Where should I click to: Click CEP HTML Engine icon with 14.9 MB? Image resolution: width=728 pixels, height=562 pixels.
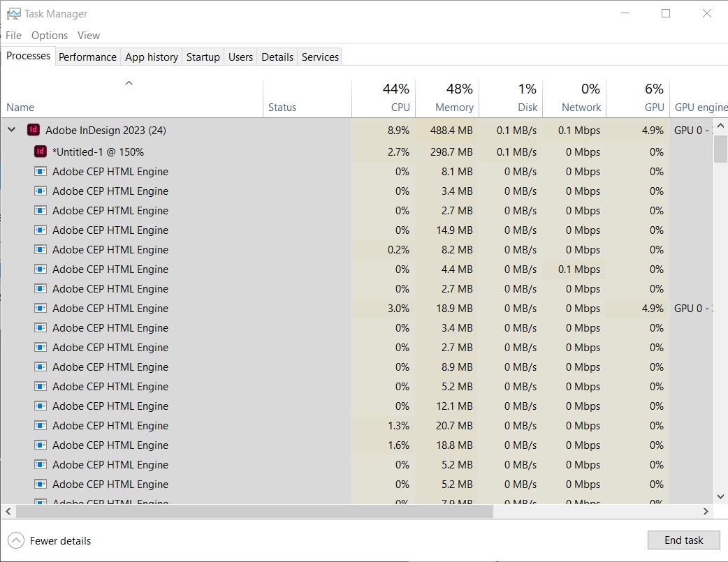coord(41,230)
